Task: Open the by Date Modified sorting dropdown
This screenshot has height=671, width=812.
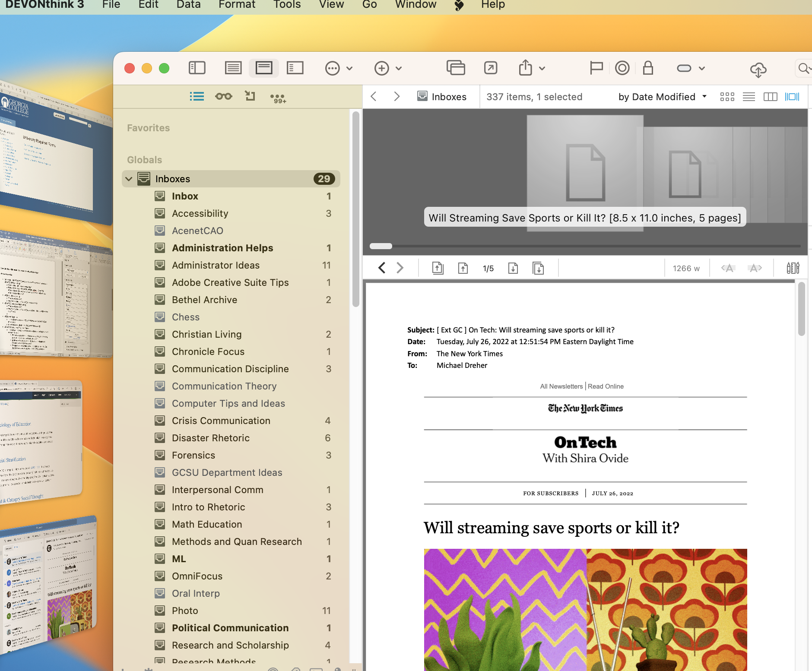Action: (660, 96)
